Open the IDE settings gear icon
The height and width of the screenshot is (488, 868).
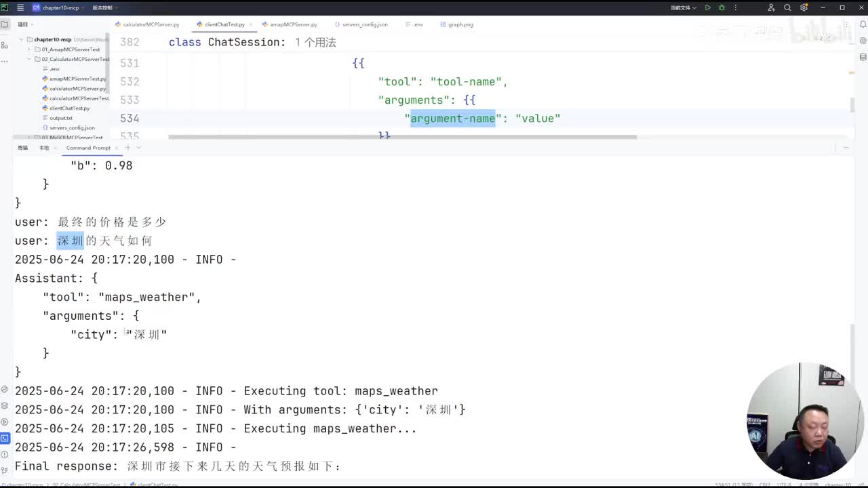pyautogui.click(x=804, y=7)
